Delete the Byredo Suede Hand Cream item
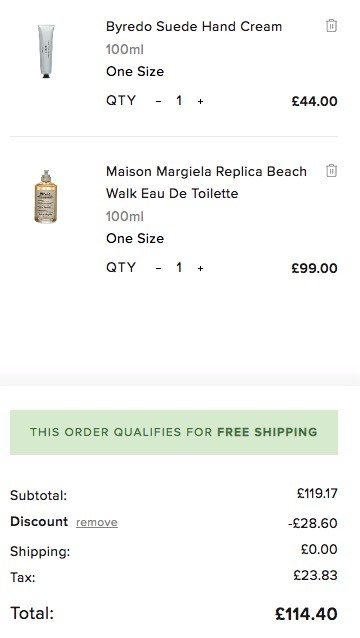Viewport: 360px width, 638px height. point(332,26)
